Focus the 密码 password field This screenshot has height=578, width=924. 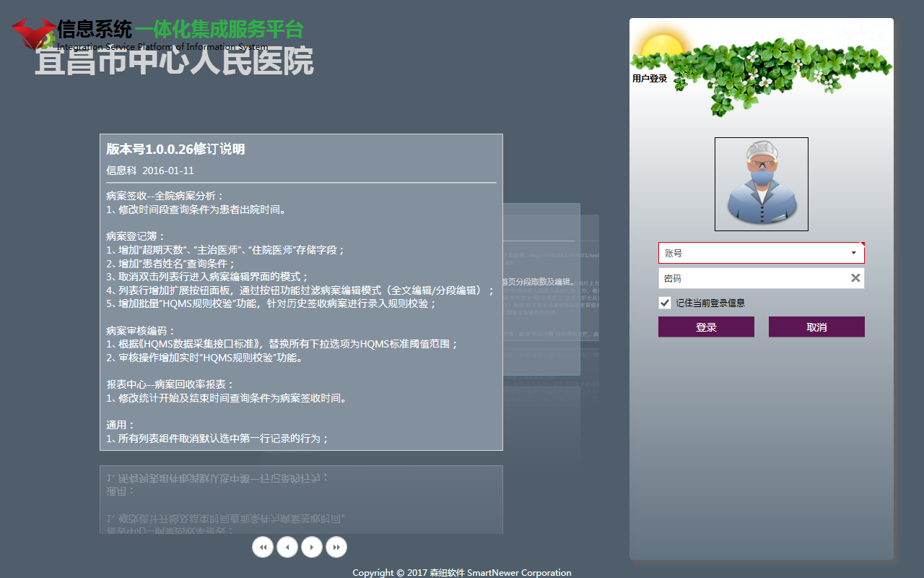pos(751,278)
